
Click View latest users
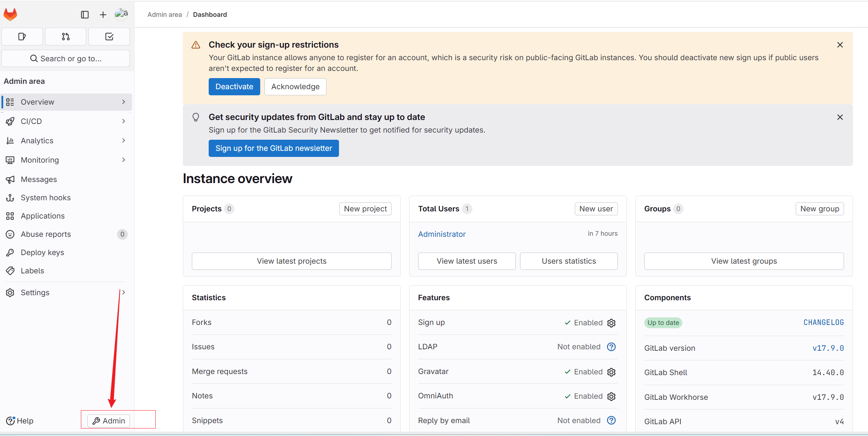click(x=467, y=261)
